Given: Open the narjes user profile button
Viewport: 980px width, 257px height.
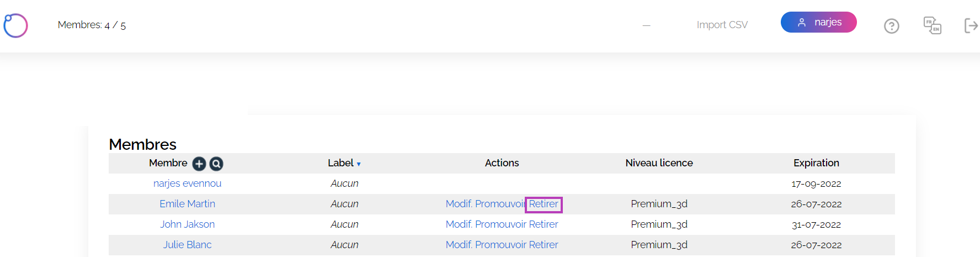Looking at the screenshot, I should point(819,22).
